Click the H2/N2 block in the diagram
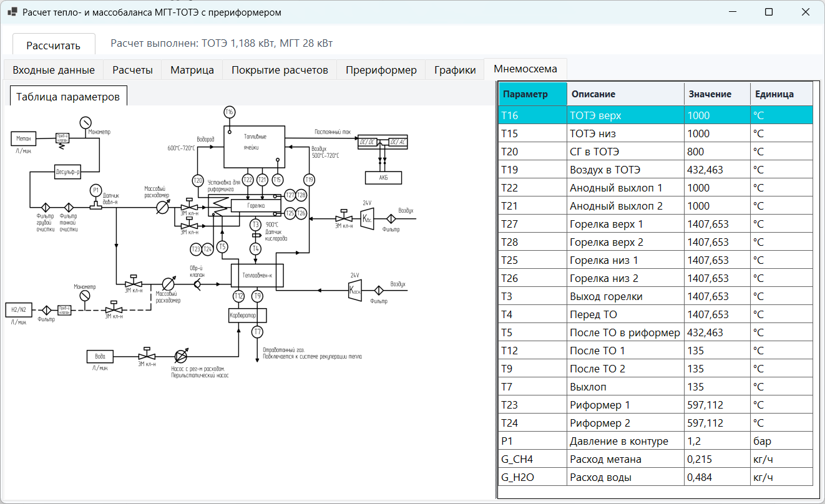Viewport: 825px width, 504px height. (19, 309)
